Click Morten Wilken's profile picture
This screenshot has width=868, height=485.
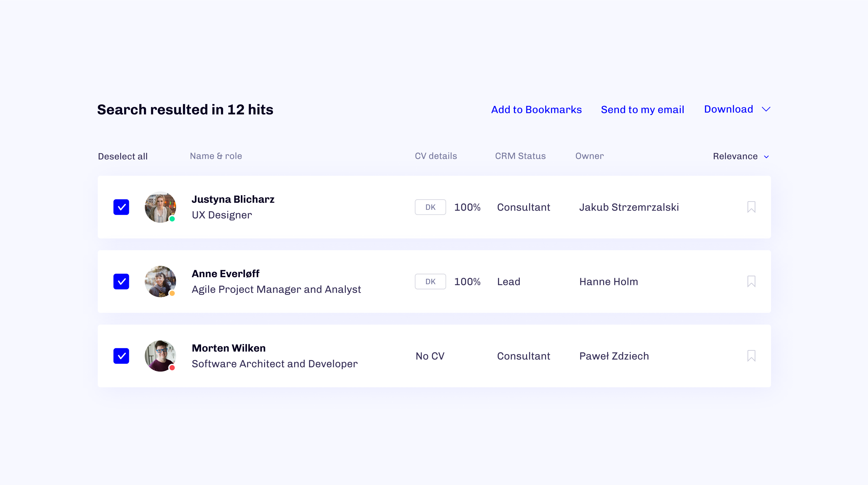[x=160, y=356]
